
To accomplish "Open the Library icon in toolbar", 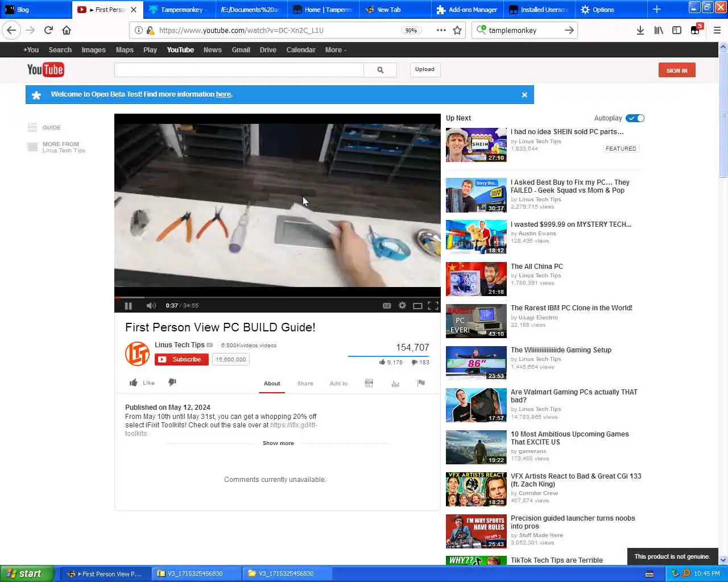I will pos(659,30).
